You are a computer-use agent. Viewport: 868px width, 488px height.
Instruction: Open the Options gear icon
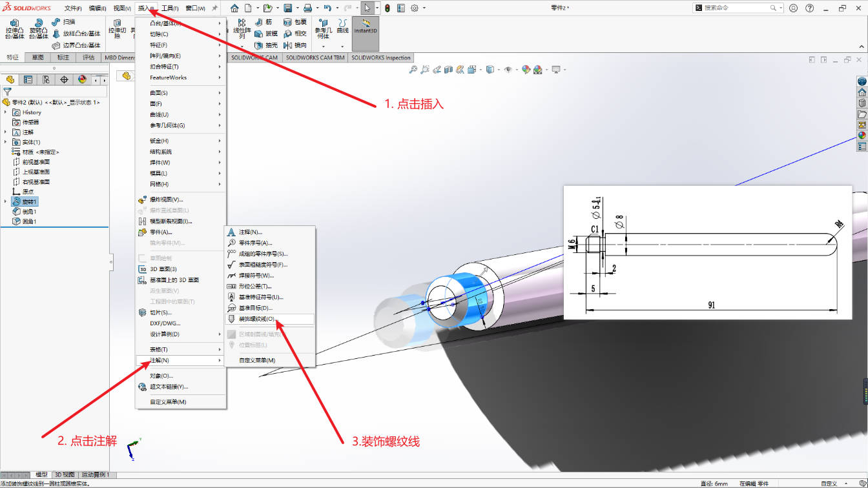415,8
